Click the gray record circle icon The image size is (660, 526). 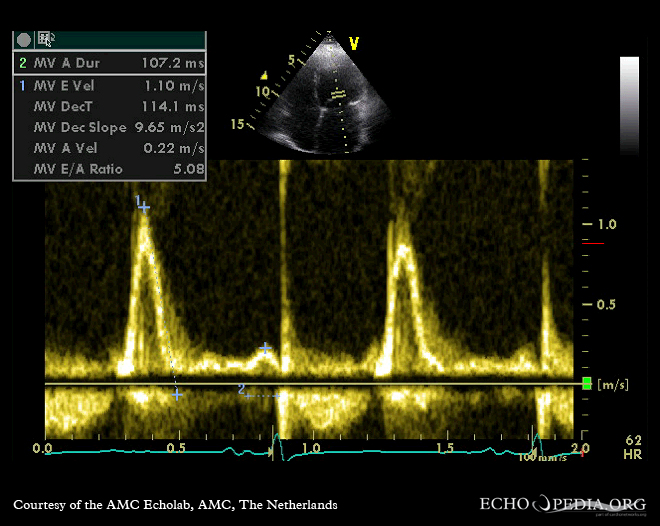coord(24,40)
